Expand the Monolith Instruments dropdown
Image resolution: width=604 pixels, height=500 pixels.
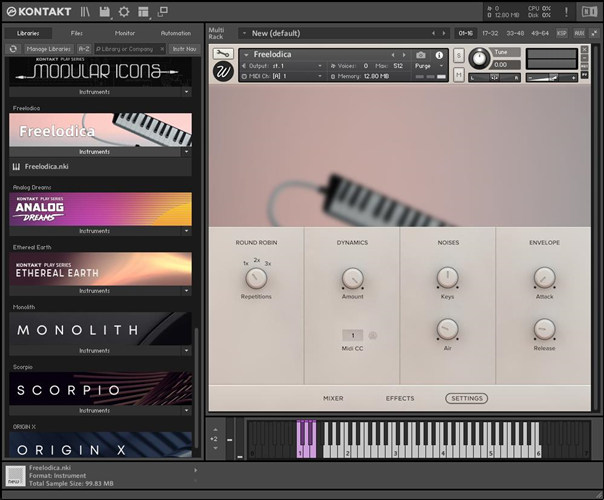pyautogui.click(x=186, y=351)
